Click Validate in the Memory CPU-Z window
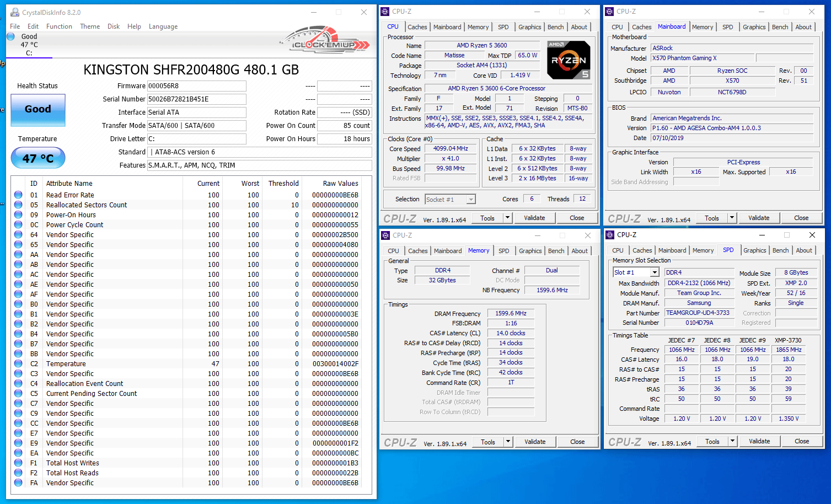Viewport: 831px width, 504px height. [534, 442]
